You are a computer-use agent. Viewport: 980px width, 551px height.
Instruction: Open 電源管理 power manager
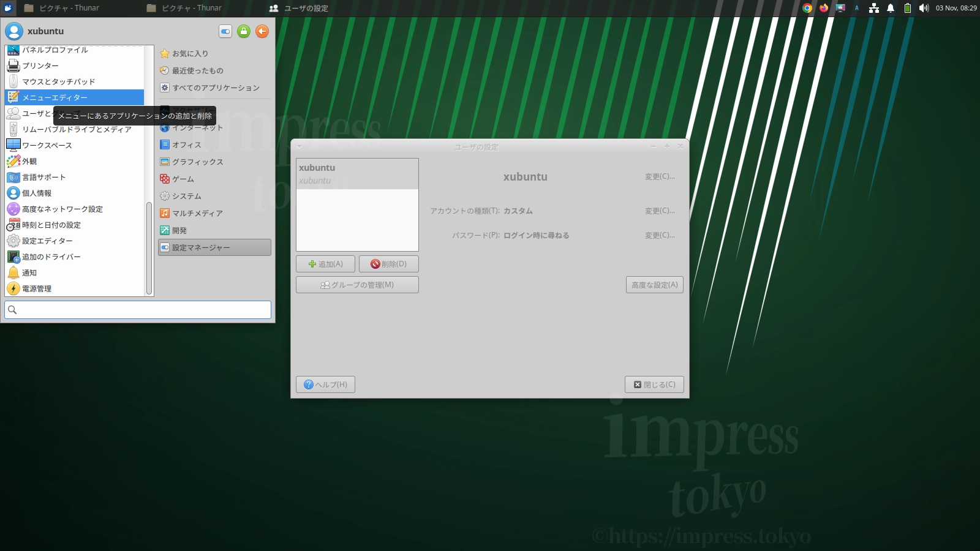point(75,288)
